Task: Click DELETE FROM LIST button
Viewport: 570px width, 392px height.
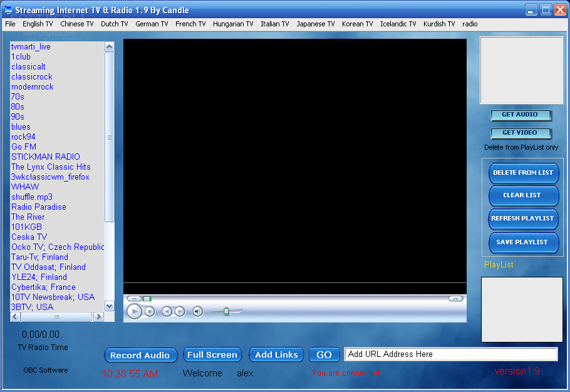Action: coord(524,173)
